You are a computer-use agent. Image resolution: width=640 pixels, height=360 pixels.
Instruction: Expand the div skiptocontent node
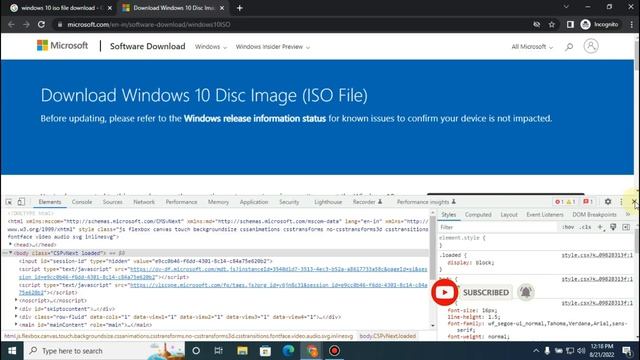(x=16, y=309)
